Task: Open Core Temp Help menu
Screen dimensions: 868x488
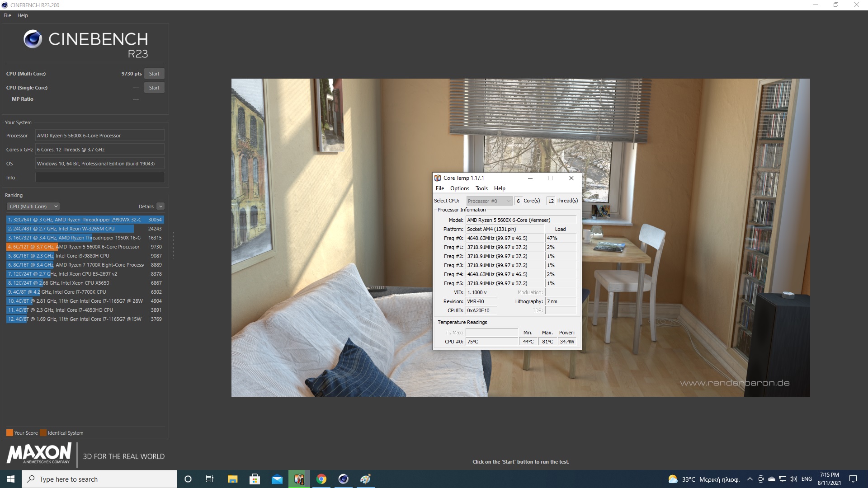Action: click(x=500, y=188)
